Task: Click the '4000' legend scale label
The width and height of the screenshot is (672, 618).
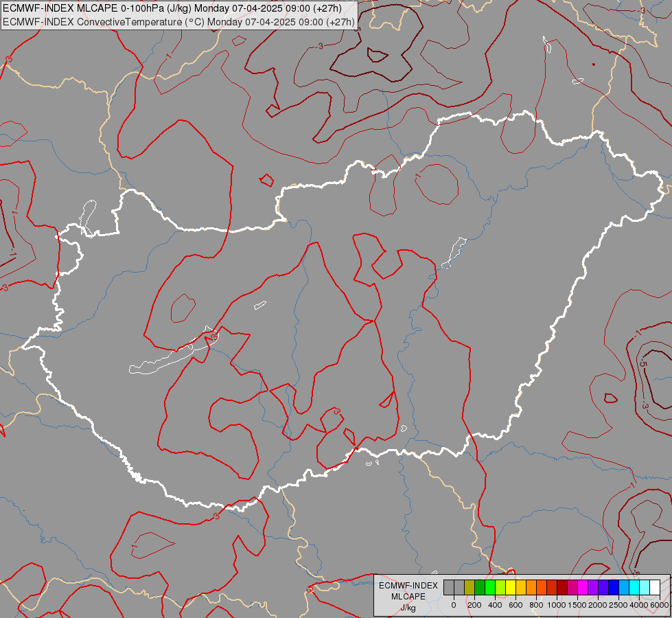Action: click(639, 605)
